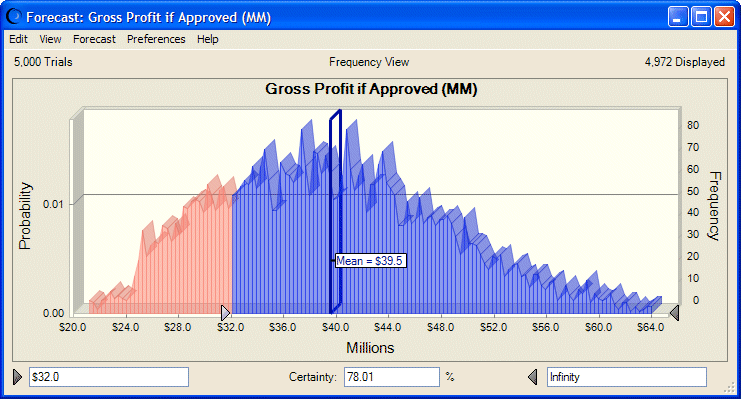Click the arrow beside the Infinity field
The height and width of the screenshot is (399, 741).
coord(533,377)
